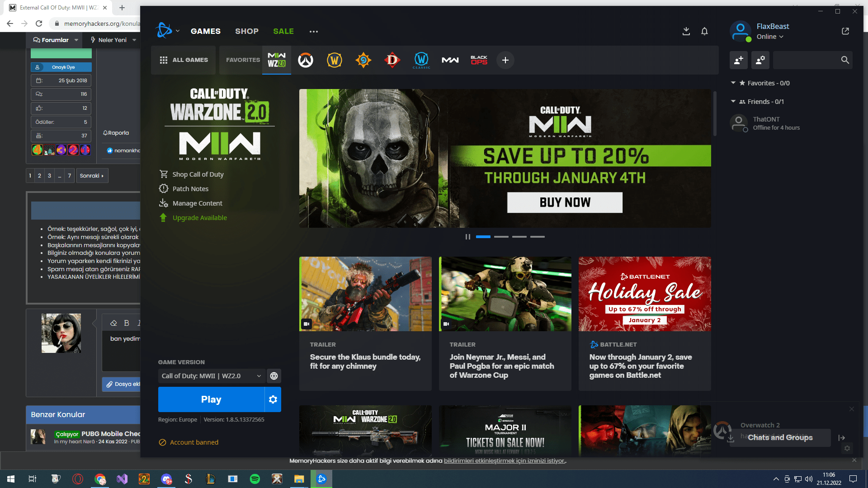Click the region globe icon
This screenshot has width=868, height=488.
pos(274,376)
